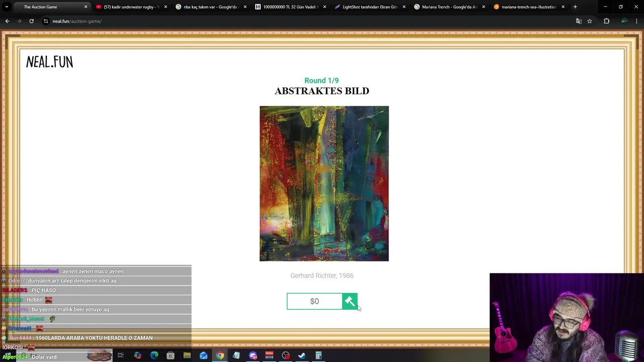Bookmark this page with the star icon
Image resolution: width=644 pixels, height=362 pixels.
[x=590, y=21]
